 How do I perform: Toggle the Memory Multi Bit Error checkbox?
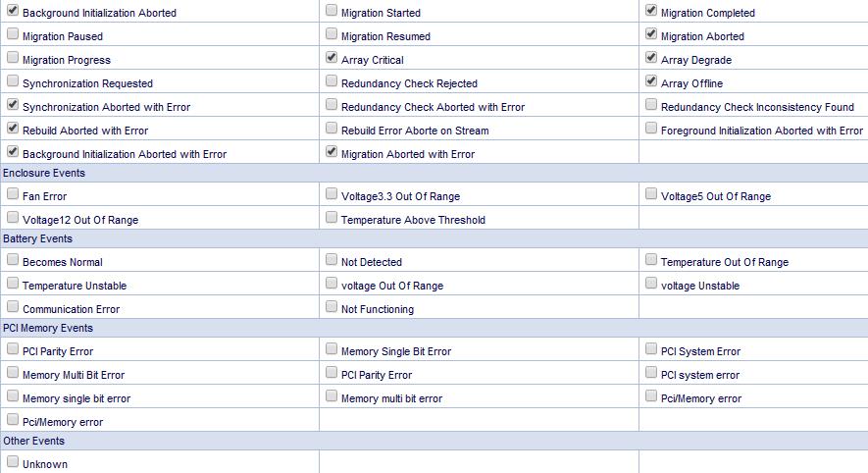[13, 374]
